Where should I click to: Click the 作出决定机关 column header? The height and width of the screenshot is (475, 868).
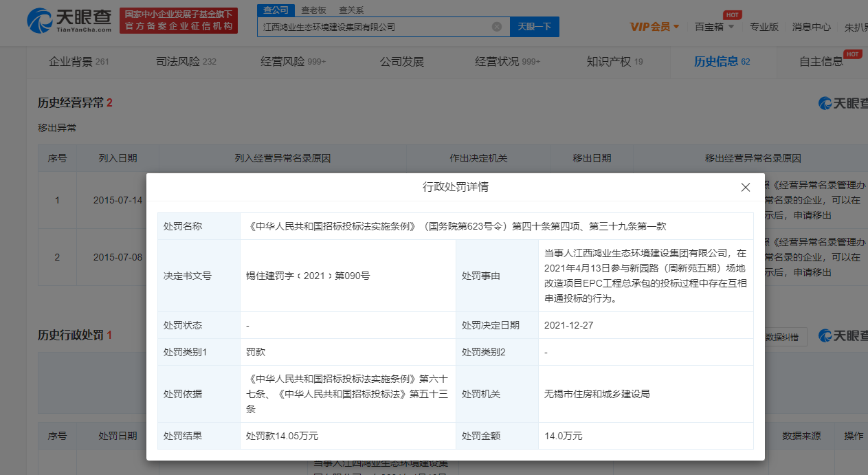point(478,158)
